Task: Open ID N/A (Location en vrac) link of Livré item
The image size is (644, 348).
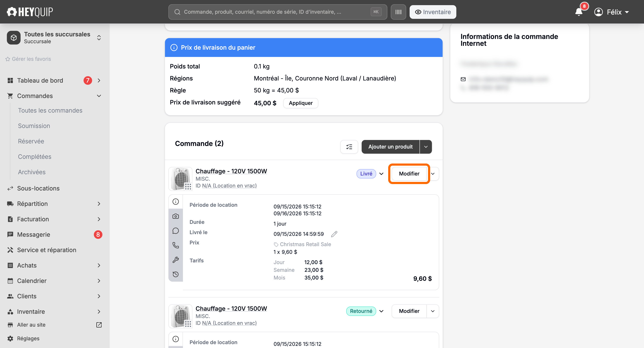Action: click(229, 186)
